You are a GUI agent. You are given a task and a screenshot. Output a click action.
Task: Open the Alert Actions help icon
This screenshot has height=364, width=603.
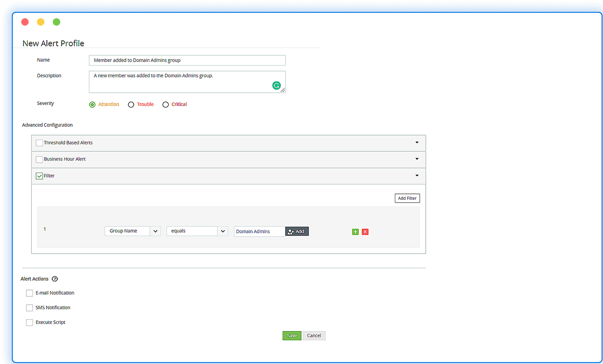55,279
